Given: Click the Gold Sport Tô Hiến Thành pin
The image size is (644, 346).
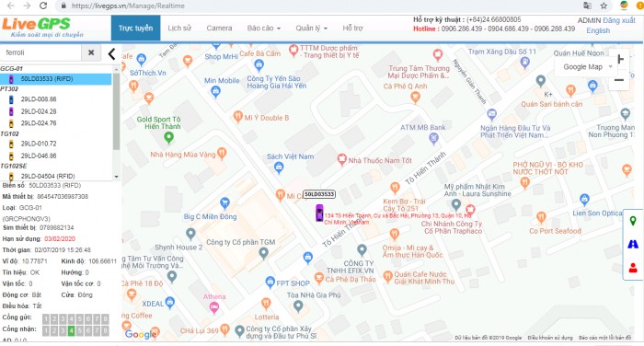Looking at the screenshot, I should tap(168, 138).
